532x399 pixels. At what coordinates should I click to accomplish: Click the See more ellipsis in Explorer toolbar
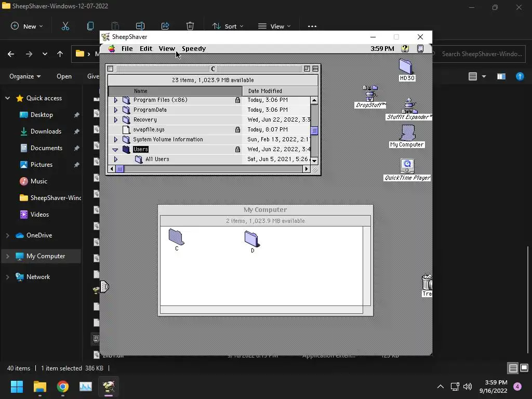point(312,26)
